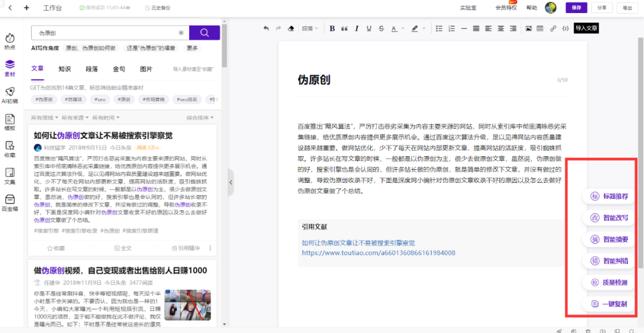Switch to the 图片 tab
Screen dimensions: 644x333
pos(146,69)
